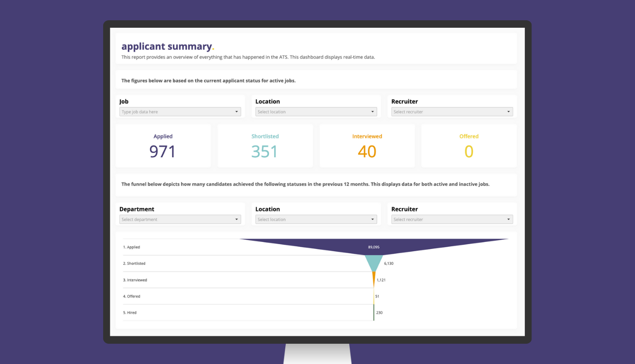The width and height of the screenshot is (635, 364).
Task: Select the '2. Shortlisted' funnel row label
Action: [x=134, y=264]
